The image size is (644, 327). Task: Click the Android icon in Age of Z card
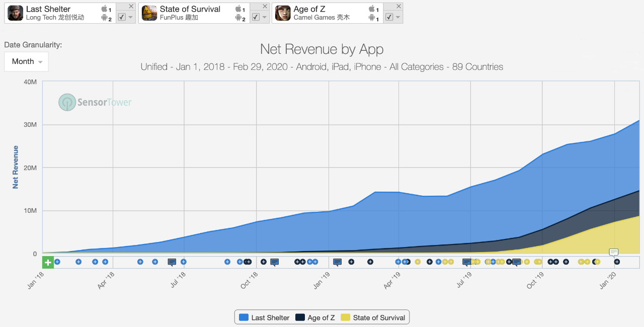(x=372, y=18)
